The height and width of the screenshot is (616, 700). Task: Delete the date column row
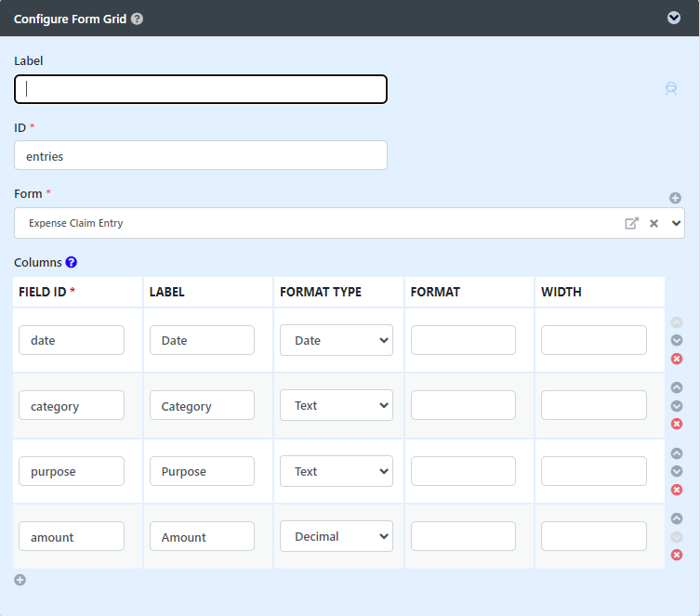click(x=677, y=359)
